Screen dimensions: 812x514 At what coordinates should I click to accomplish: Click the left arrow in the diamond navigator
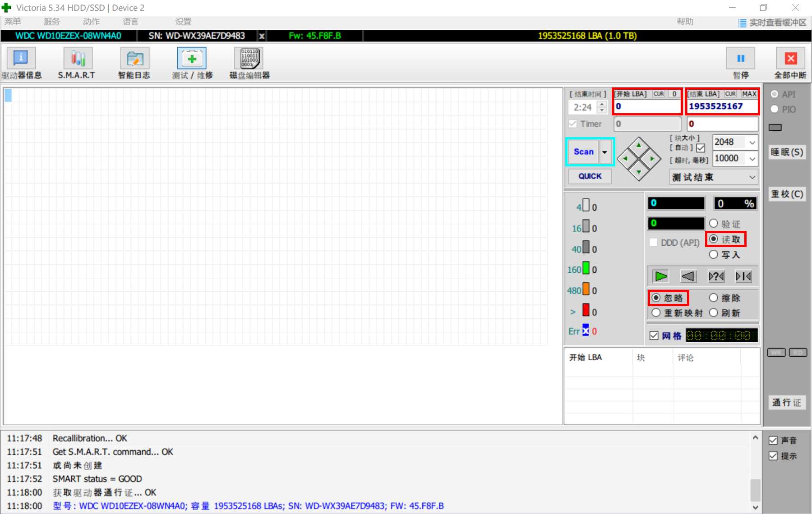[x=625, y=159]
